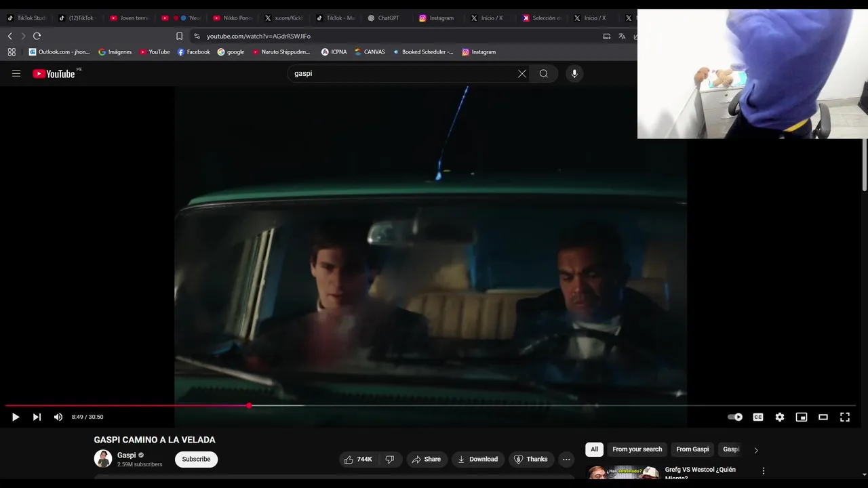Switch to the Nikko Ponce tab
868x488 pixels.
(233, 18)
